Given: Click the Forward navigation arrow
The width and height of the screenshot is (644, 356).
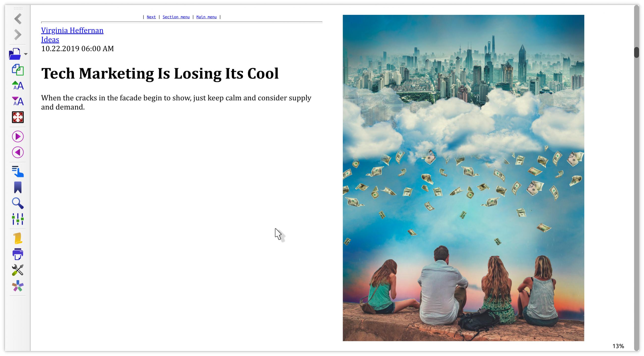Looking at the screenshot, I should 18,35.
